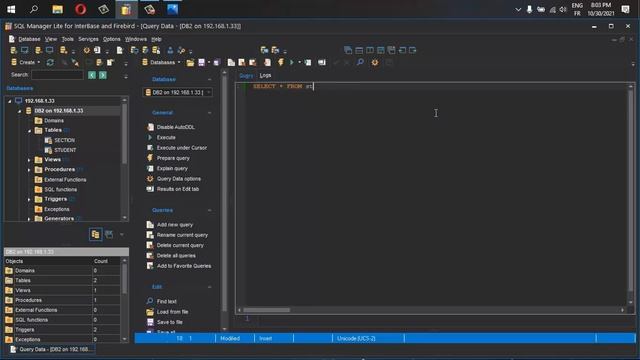Screen dimensions: 640x360
Task: Click the Find text link
Action: tap(167, 302)
